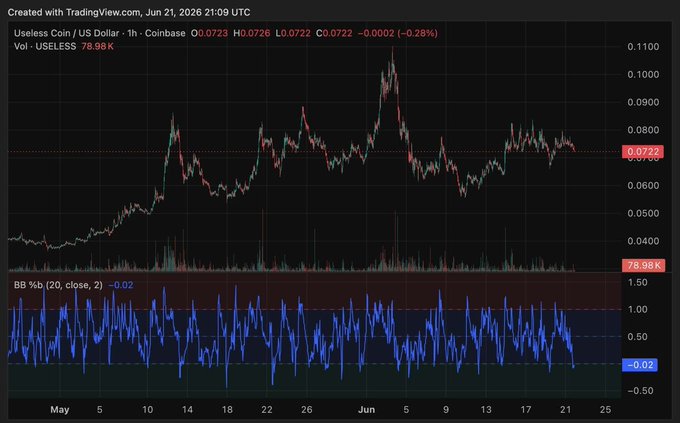The width and height of the screenshot is (680, 423).
Task: Click the '25' date label on time axis
Action: 605,410
